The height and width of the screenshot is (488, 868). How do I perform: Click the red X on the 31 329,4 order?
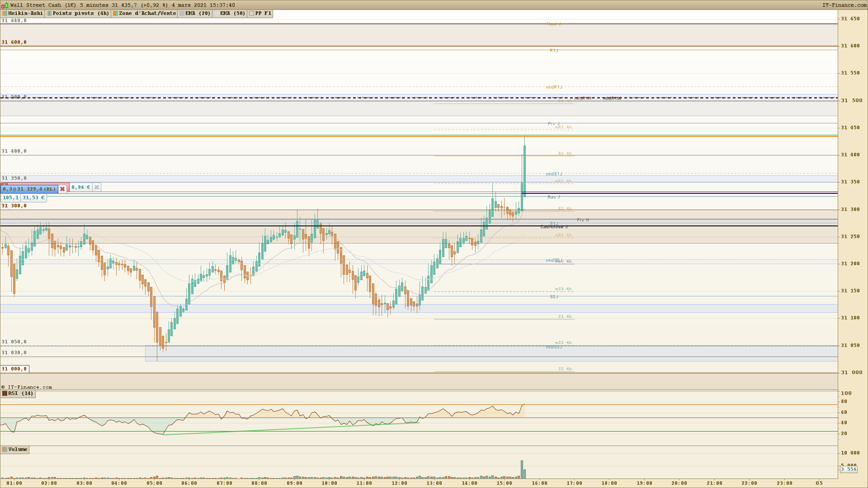point(62,189)
